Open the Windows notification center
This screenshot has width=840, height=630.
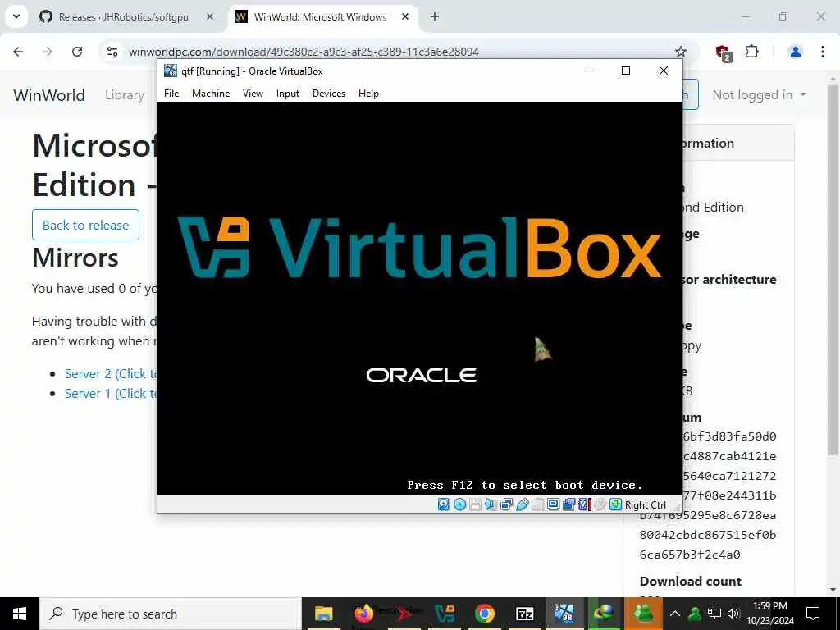(x=813, y=614)
